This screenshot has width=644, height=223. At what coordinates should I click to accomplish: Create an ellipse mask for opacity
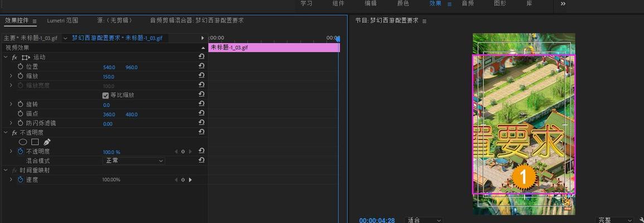tap(23, 142)
